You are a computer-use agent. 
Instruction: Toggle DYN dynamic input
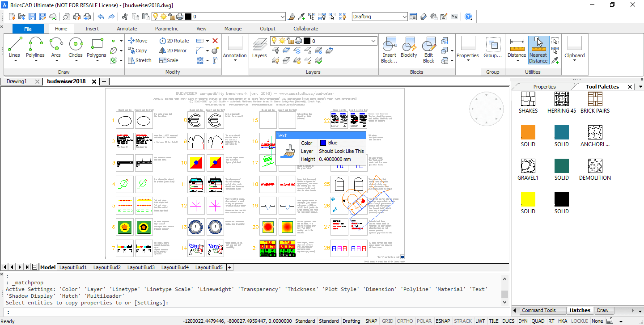(x=523, y=321)
